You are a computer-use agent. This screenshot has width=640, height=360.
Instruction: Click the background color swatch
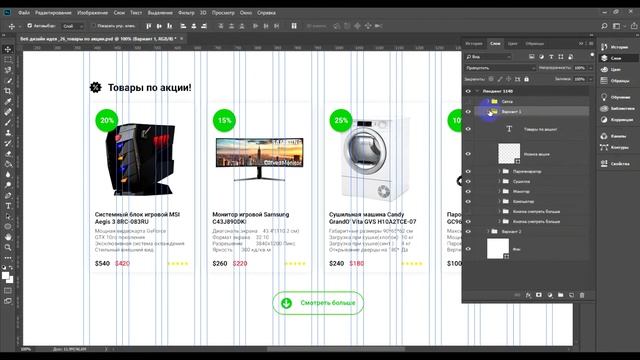(x=10, y=280)
